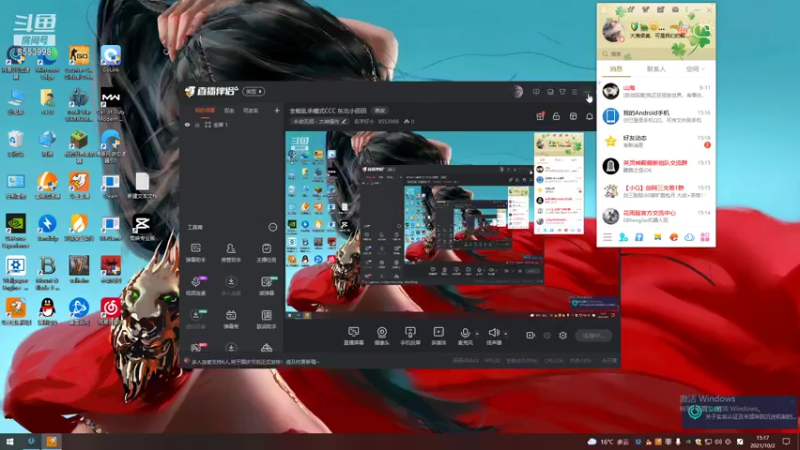
Task: Open user avatar in streaming app title
Action: click(x=518, y=92)
